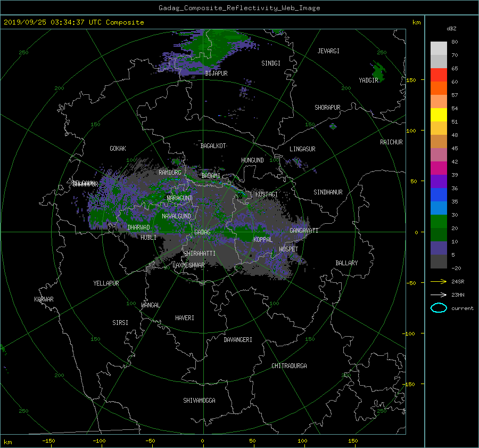Click the BAGALKOT city label

213,146
